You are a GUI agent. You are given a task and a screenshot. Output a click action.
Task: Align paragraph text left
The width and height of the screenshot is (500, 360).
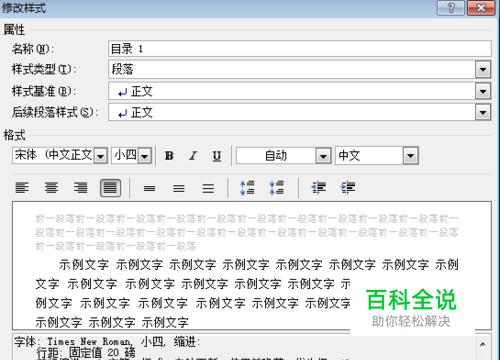(22, 188)
